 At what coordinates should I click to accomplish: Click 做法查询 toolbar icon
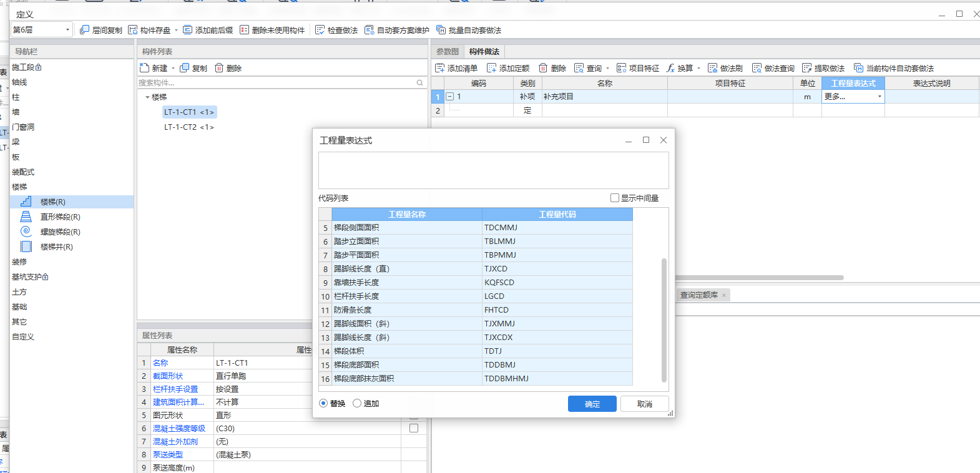pyautogui.click(x=757, y=68)
